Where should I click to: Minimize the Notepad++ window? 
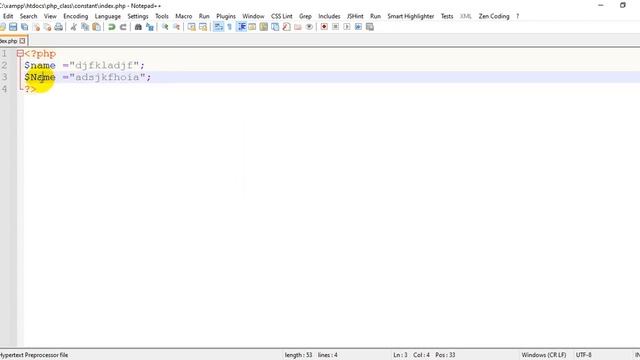point(600,5)
